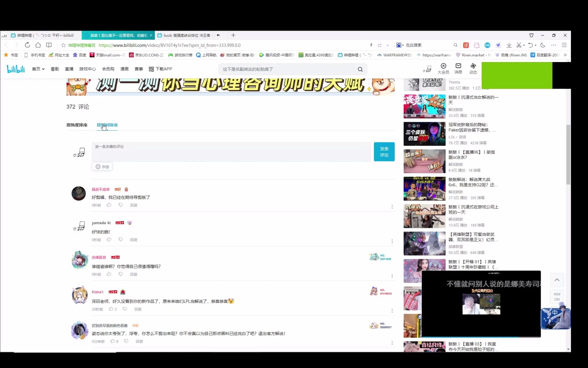Viewport: 588px width, 368px height.
Task: Open video 鼓鼓丨沉浸式当女解说的一天 thumbnail
Action: (x=424, y=106)
